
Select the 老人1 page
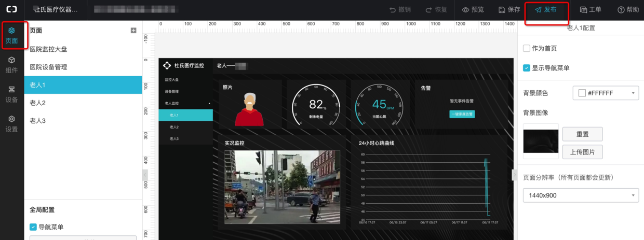(x=83, y=85)
